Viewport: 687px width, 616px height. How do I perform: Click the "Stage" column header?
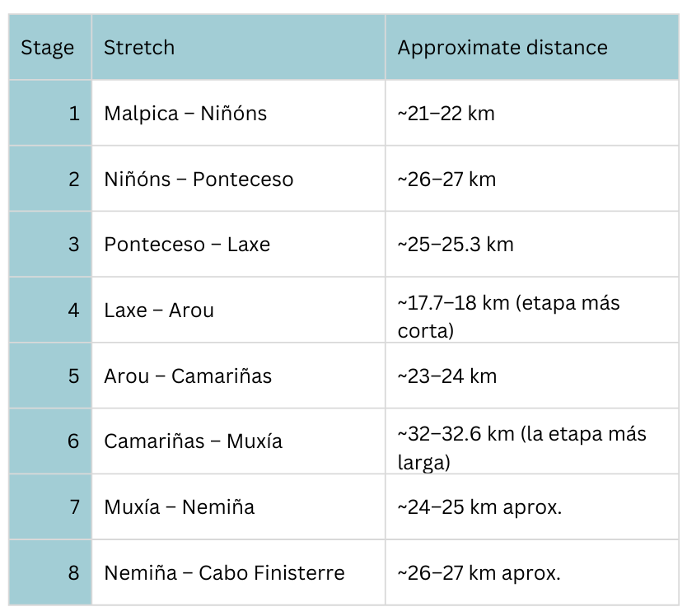click(x=48, y=48)
